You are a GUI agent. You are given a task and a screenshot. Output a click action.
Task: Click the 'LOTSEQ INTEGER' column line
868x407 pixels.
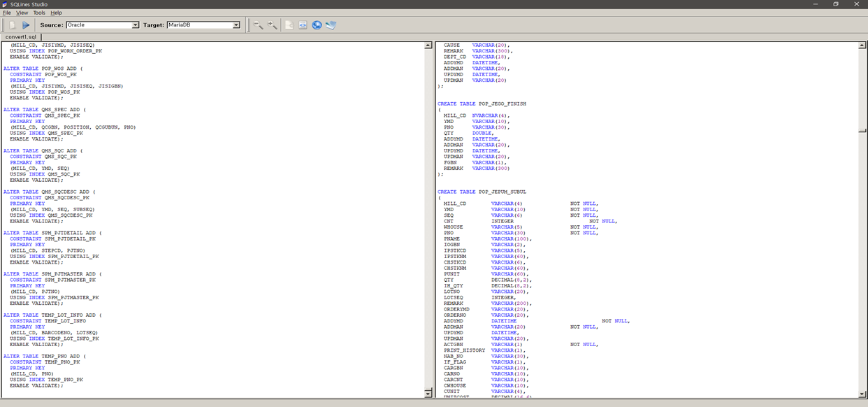[x=480, y=297]
